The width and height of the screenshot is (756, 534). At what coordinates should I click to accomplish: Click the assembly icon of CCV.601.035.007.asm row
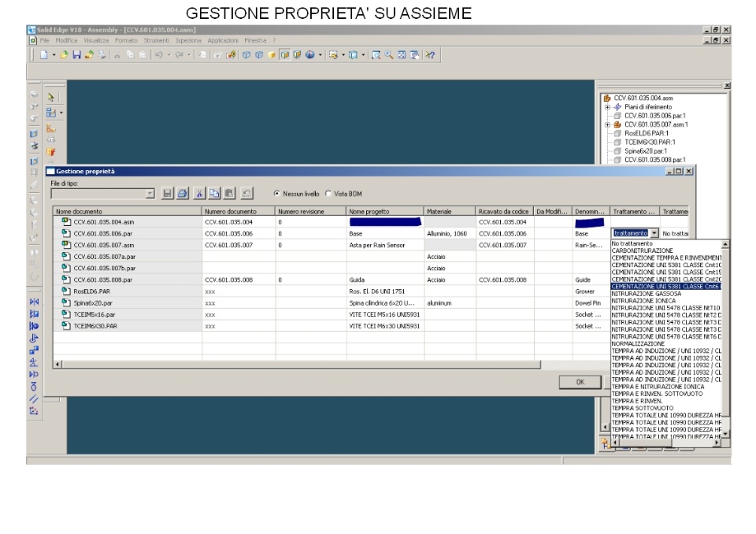click(x=66, y=245)
